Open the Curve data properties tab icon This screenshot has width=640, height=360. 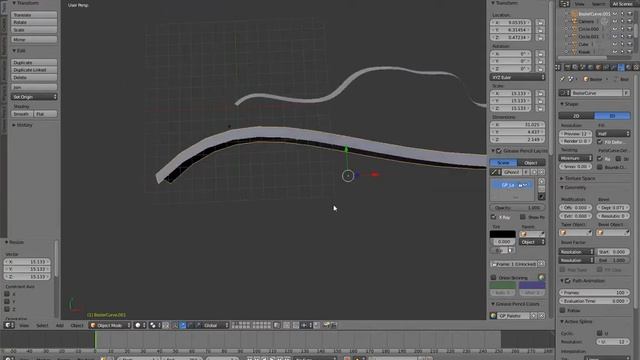[621, 67]
